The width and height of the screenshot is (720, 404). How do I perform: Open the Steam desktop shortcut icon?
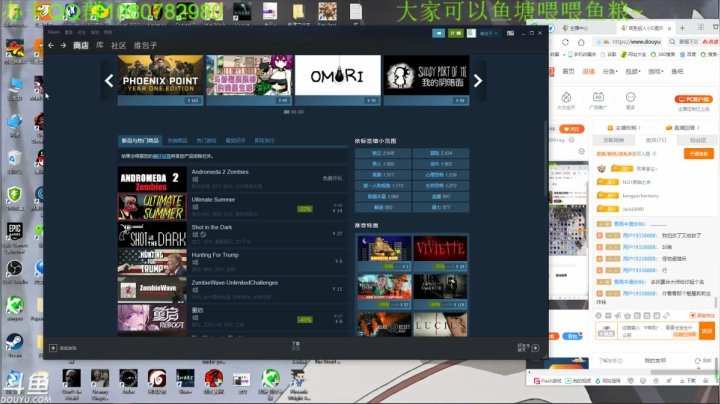click(x=14, y=345)
